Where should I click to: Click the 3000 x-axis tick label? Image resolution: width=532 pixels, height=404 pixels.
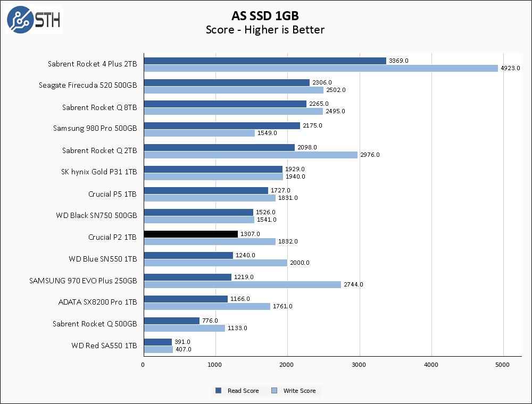359,365
